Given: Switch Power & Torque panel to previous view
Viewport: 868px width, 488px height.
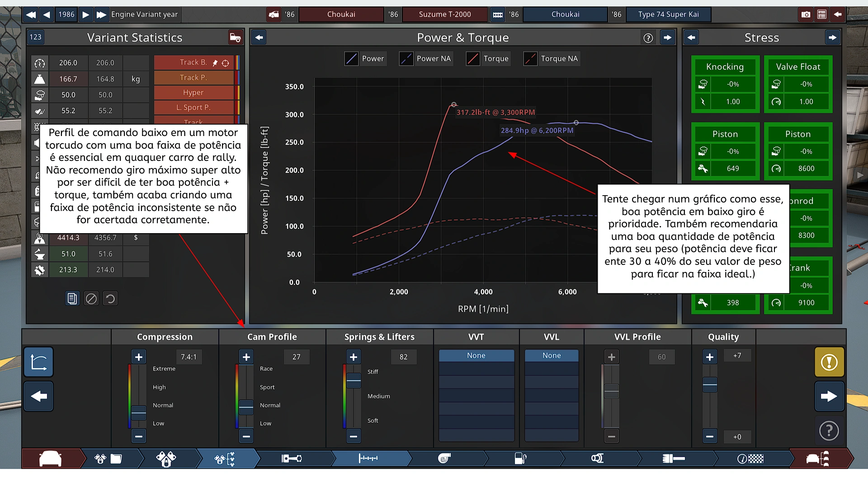Looking at the screenshot, I should pos(259,38).
